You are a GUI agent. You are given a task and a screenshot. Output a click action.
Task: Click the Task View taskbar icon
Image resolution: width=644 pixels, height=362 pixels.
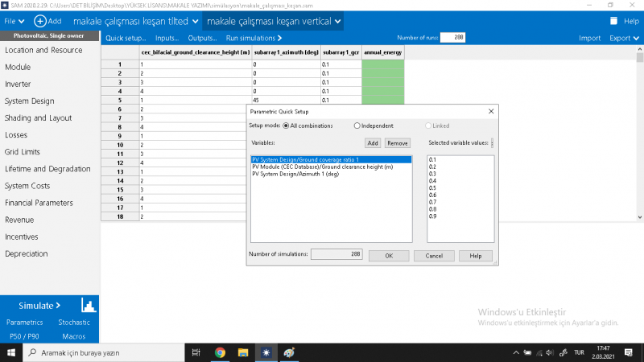coord(196,352)
